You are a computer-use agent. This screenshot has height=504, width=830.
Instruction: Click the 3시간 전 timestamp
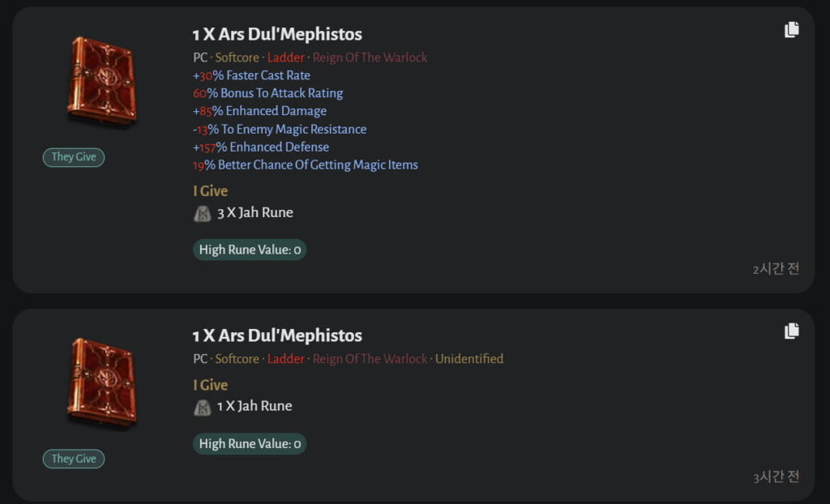tap(776, 476)
